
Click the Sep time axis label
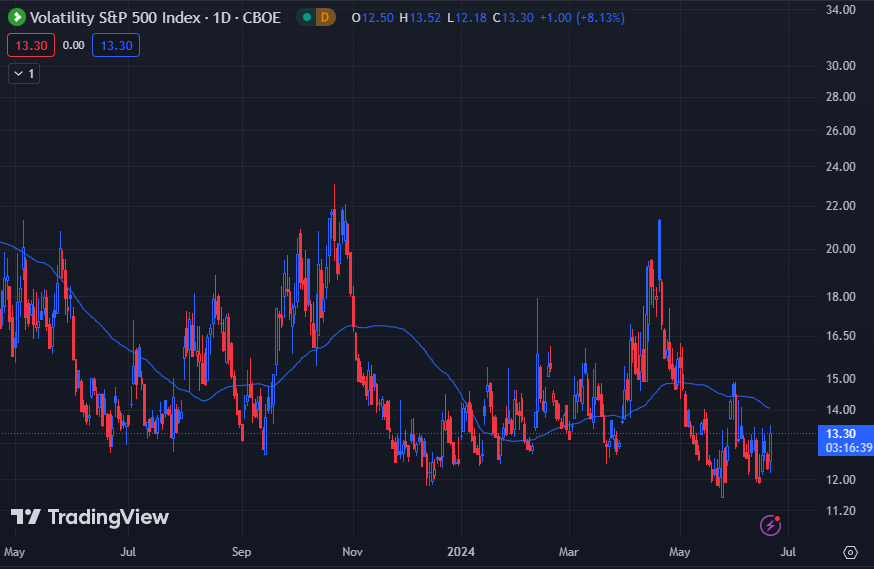pos(241,552)
